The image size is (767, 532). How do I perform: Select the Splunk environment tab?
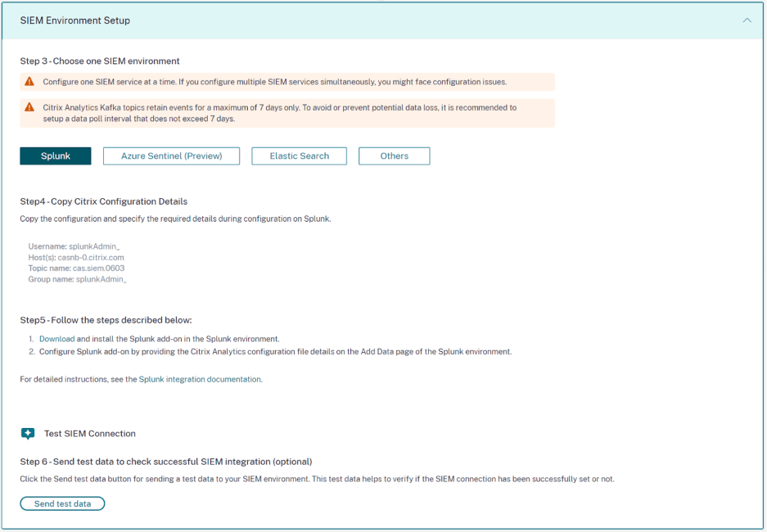(x=56, y=156)
